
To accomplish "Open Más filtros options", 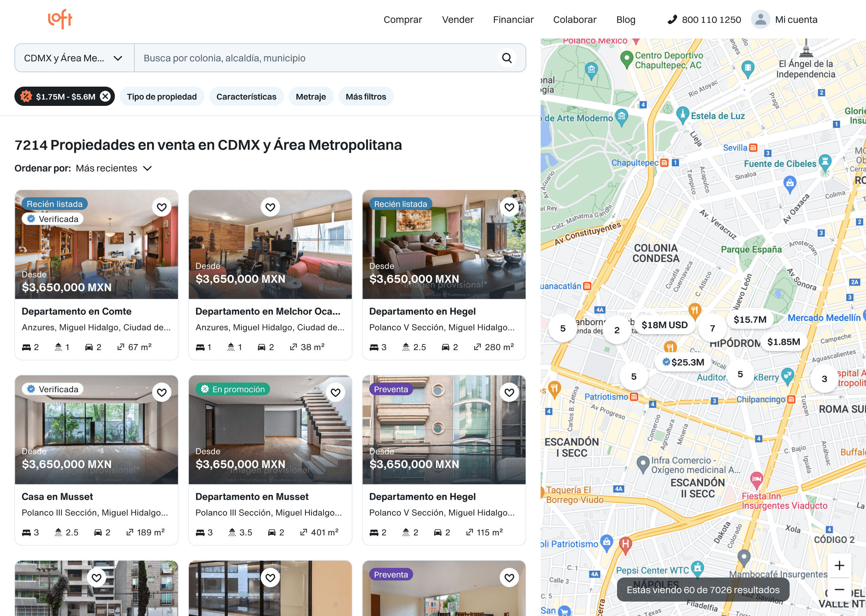I will [x=366, y=97].
